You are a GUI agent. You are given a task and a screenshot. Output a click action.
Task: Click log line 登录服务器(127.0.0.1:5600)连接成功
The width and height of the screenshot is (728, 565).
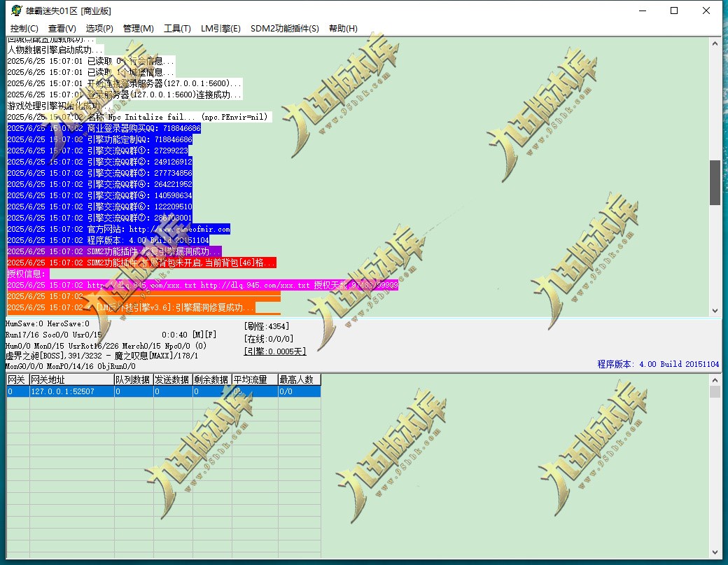[x=125, y=95]
